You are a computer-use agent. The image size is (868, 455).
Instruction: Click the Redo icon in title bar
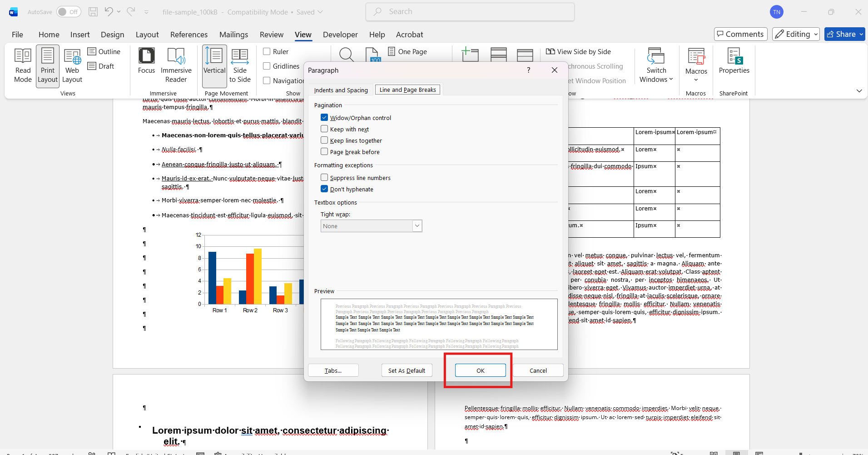click(x=131, y=12)
